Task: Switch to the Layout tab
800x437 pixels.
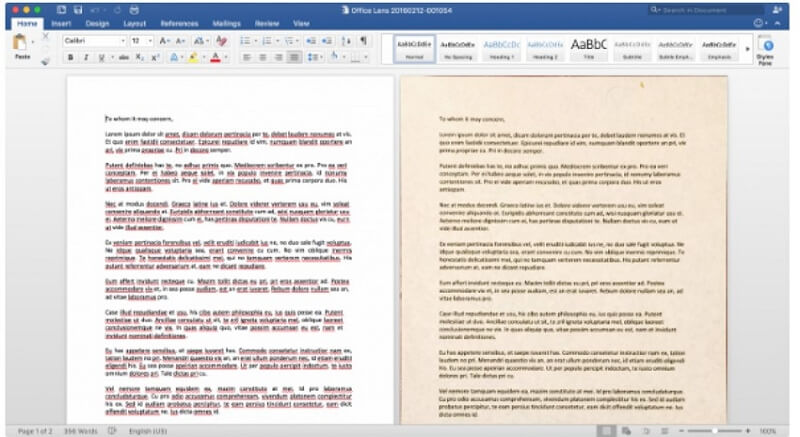Action: 134,23
